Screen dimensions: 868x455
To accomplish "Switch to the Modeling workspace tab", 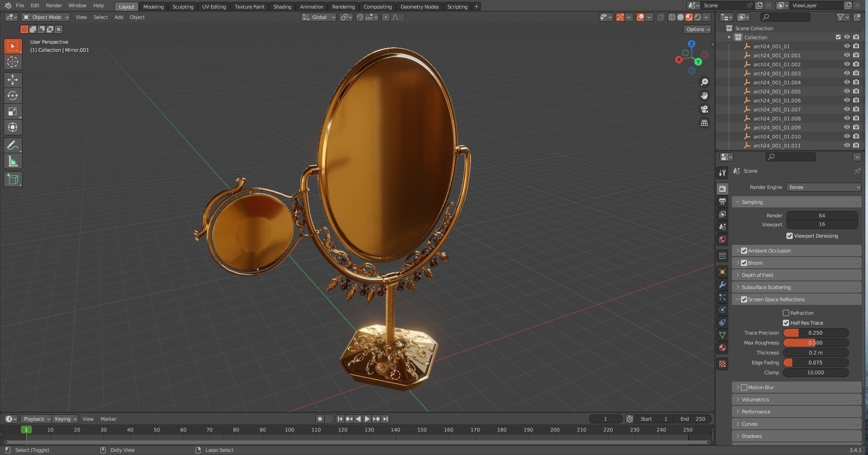I will [x=153, y=7].
